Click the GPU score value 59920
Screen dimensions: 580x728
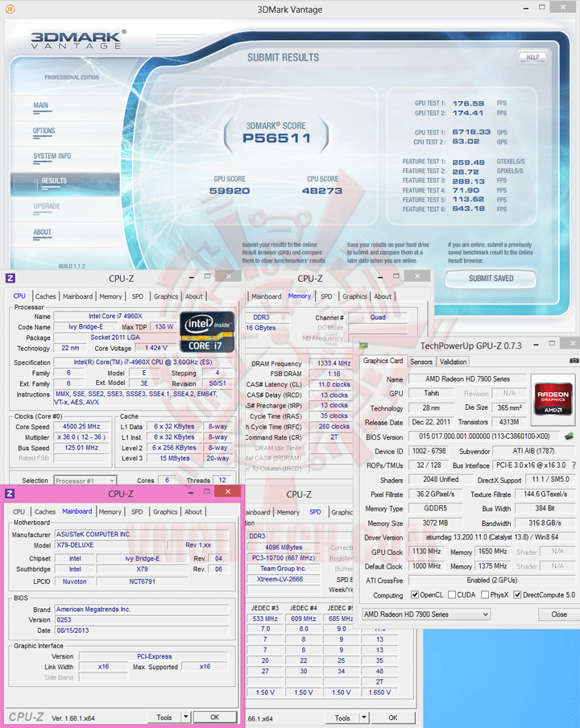(x=230, y=191)
